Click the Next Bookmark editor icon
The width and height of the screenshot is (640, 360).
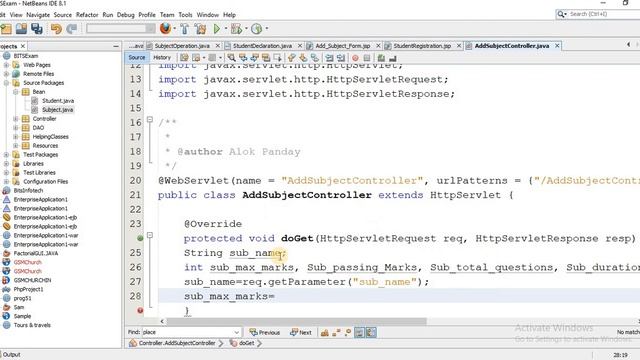303,58
